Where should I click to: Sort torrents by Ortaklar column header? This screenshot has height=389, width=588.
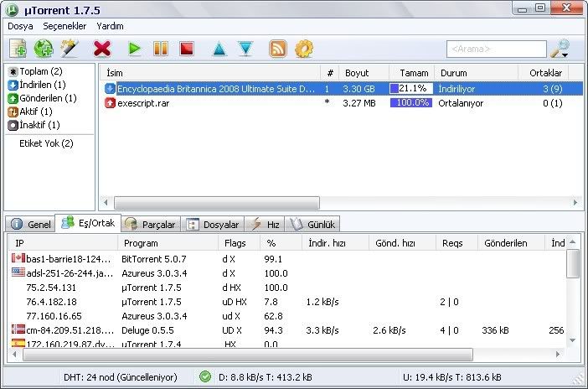(x=543, y=73)
